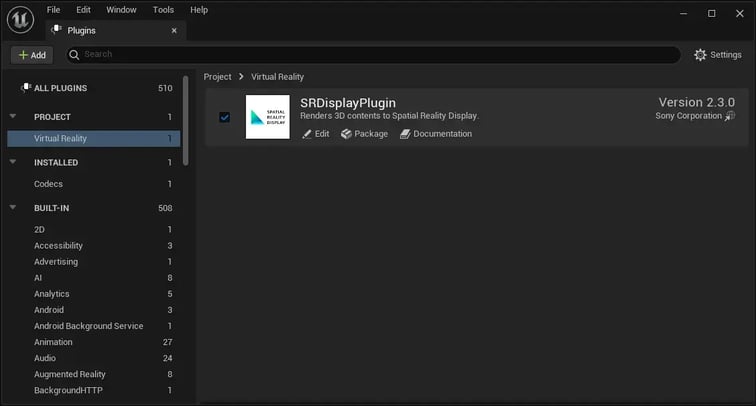Disable the SRDisplayPlugin checkbox
This screenshot has height=406, width=756.
pyautogui.click(x=224, y=117)
